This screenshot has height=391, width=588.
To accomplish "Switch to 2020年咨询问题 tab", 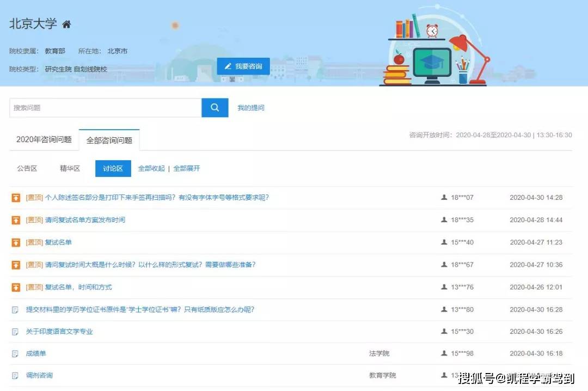I will [x=44, y=140].
